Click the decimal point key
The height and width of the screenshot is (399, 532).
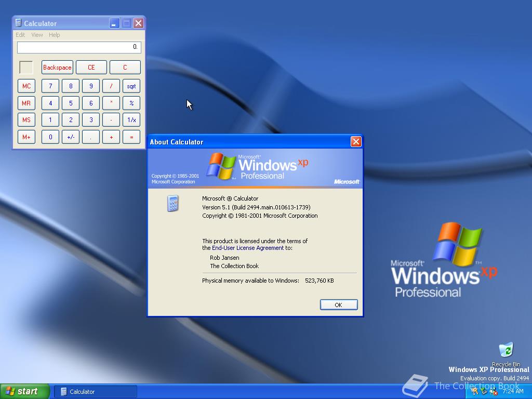tap(91, 137)
